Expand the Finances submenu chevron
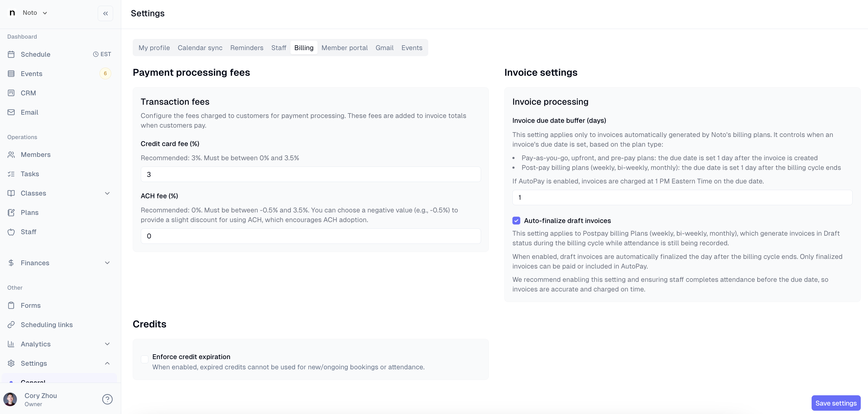The width and height of the screenshot is (868, 414). (x=107, y=263)
